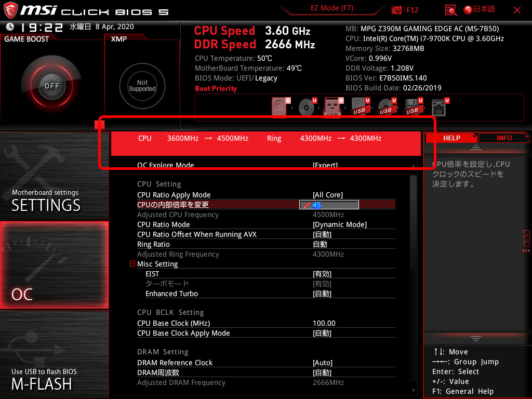
Task: Select the USB hard disk boot device
Action: click(x=360, y=107)
